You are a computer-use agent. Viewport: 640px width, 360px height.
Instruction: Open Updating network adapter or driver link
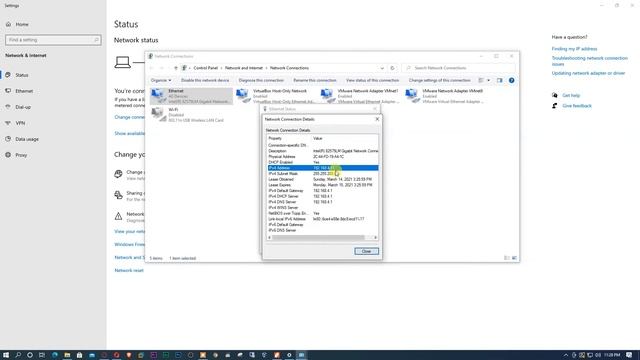588,73
